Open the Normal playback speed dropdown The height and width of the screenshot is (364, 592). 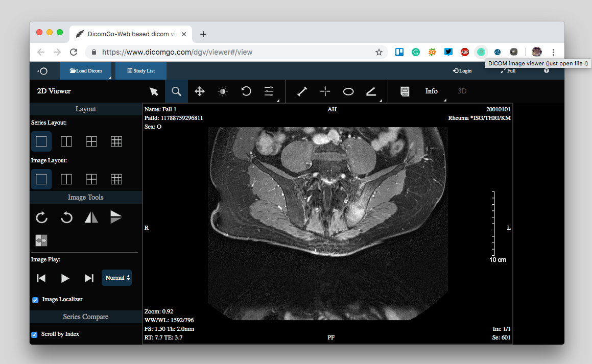116,278
